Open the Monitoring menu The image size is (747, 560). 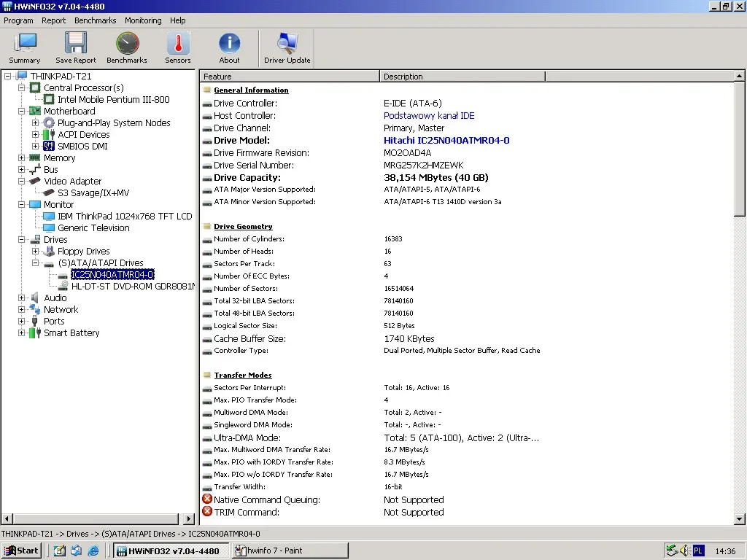[x=143, y=20]
